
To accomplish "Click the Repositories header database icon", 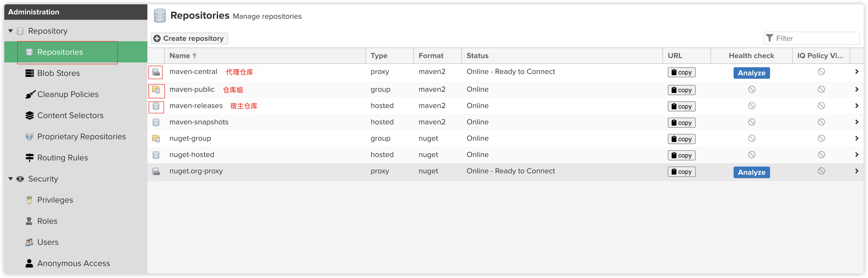I will point(160,16).
